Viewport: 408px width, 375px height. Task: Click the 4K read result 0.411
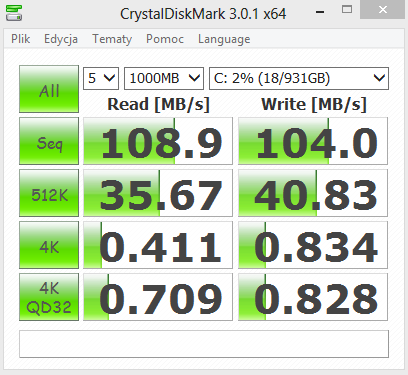pos(158,245)
